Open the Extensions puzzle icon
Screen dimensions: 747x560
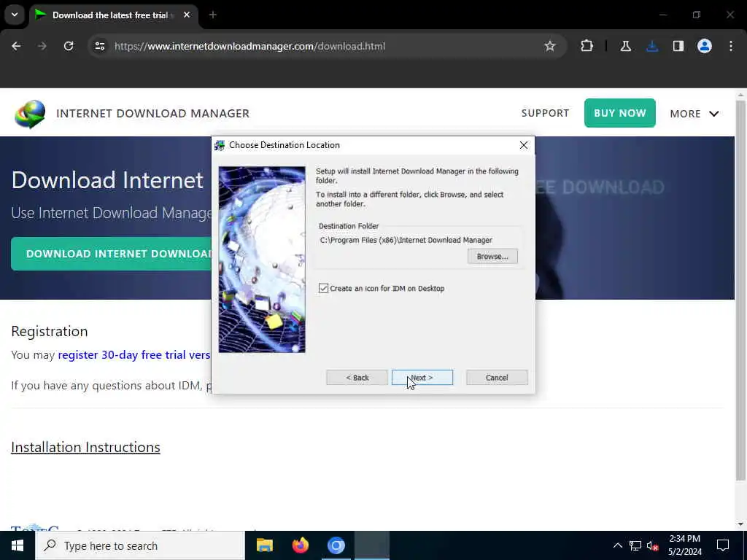[587, 46]
